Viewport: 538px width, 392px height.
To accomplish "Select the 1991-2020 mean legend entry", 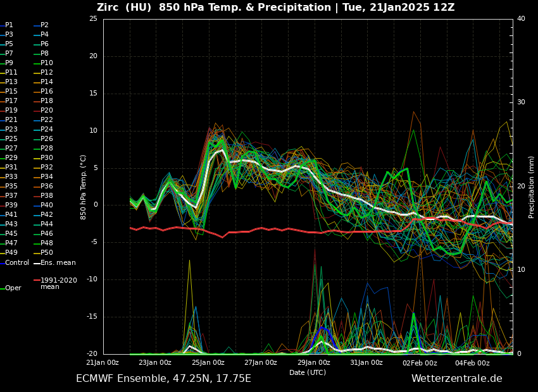I will [58, 283].
